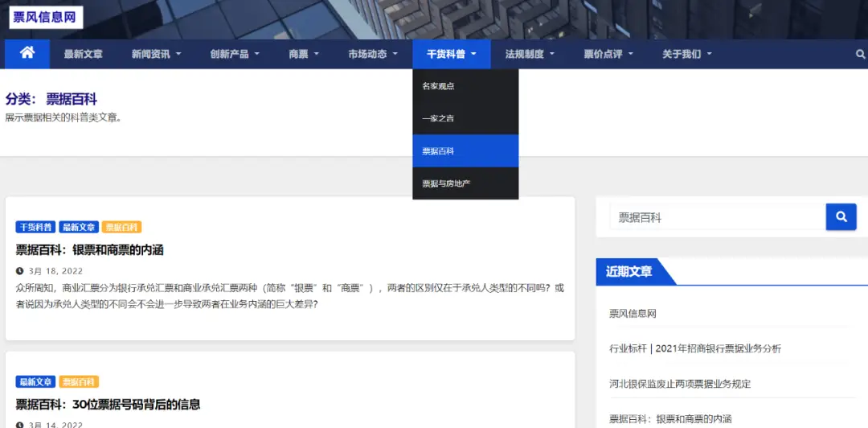Viewport: 868px width, 428px height.
Task: Click the 3月 18, 2022 date link
Action: 55,271
